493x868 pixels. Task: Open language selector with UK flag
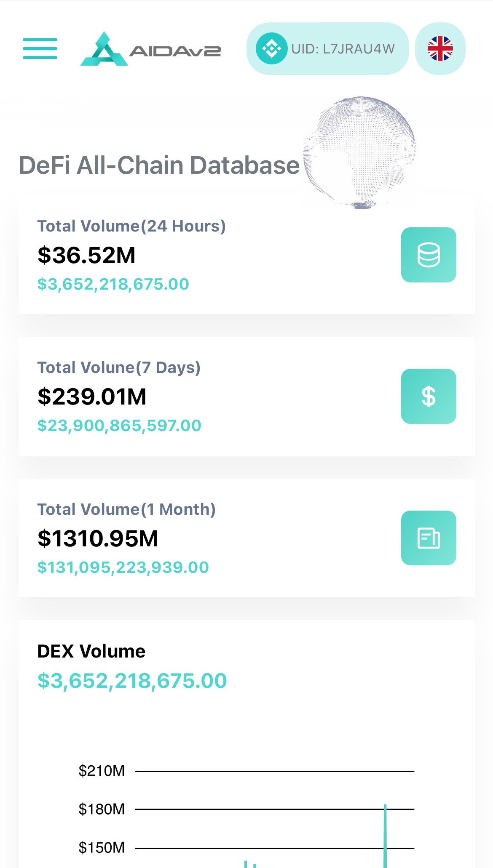[x=440, y=49]
